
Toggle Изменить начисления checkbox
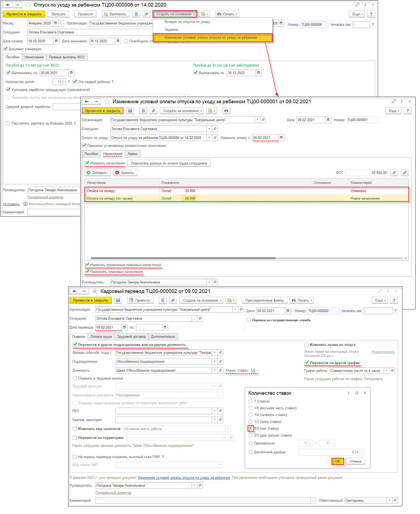[87, 163]
